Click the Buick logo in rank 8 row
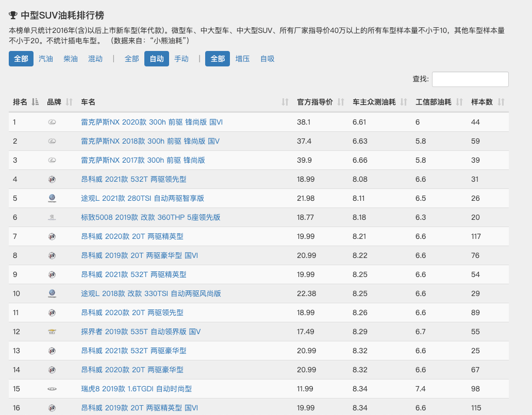This screenshot has height=415, width=532. pos(52,255)
